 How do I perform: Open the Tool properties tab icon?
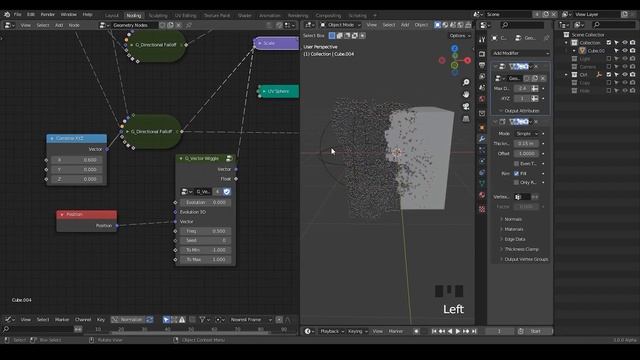click(482, 40)
